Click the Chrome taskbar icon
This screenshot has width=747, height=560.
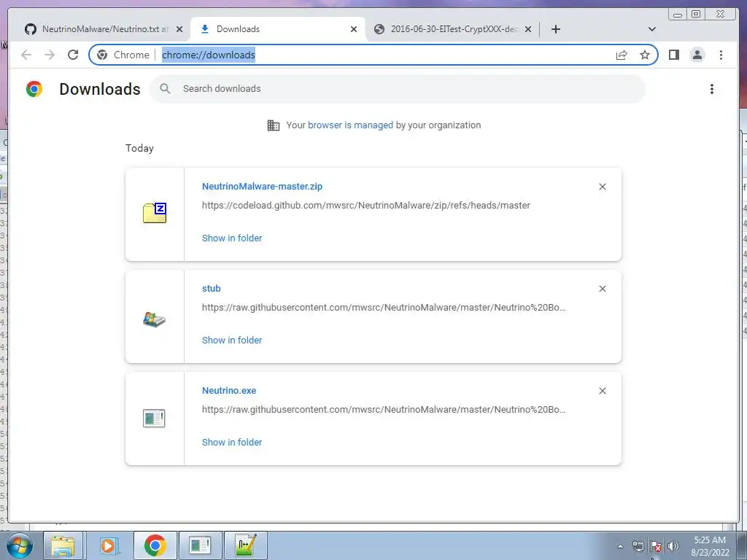(155, 545)
